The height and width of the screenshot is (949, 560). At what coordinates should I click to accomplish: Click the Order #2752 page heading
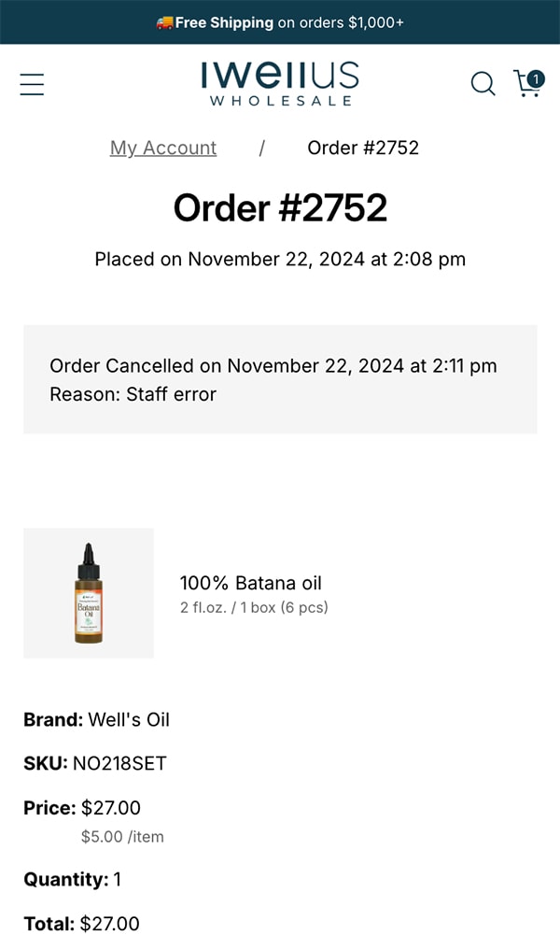(x=280, y=207)
